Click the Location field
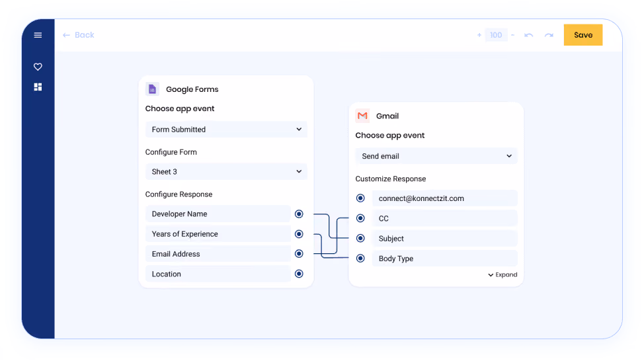Viewport: 644px width, 363px height. [x=218, y=274]
